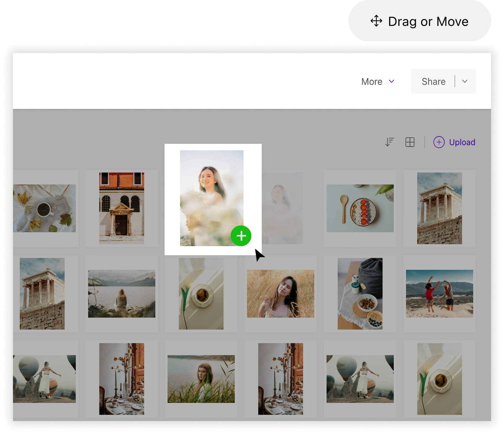504x434 pixels.
Task: Open the Share dropdown chevron
Action: coord(465,81)
